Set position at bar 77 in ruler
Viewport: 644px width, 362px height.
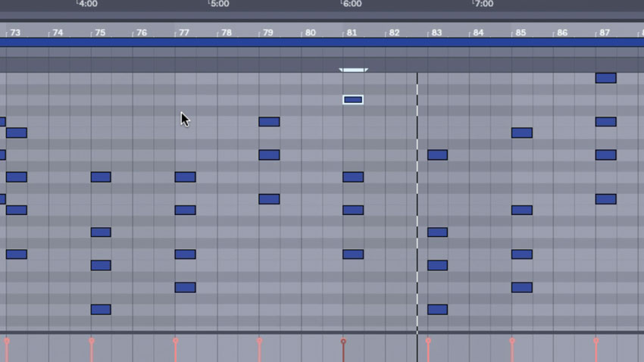tap(184, 33)
